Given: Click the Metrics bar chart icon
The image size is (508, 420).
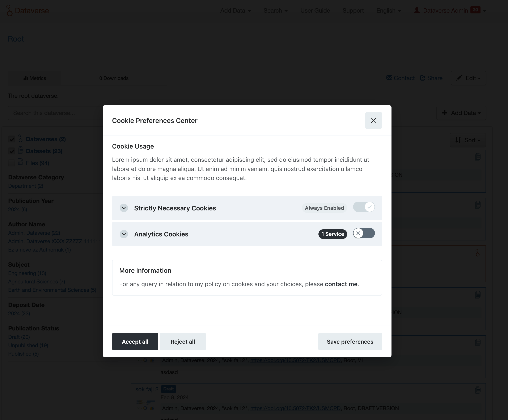Looking at the screenshot, I should point(26,78).
